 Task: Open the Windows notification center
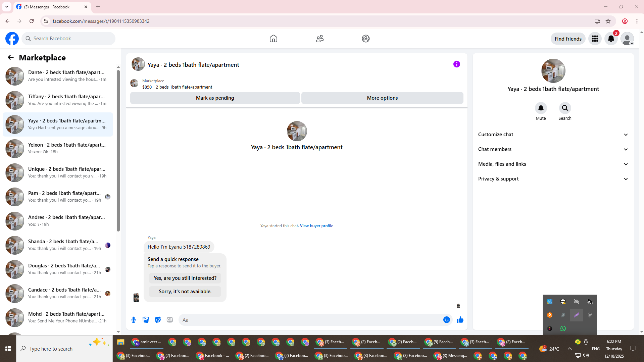coord(633,349)
